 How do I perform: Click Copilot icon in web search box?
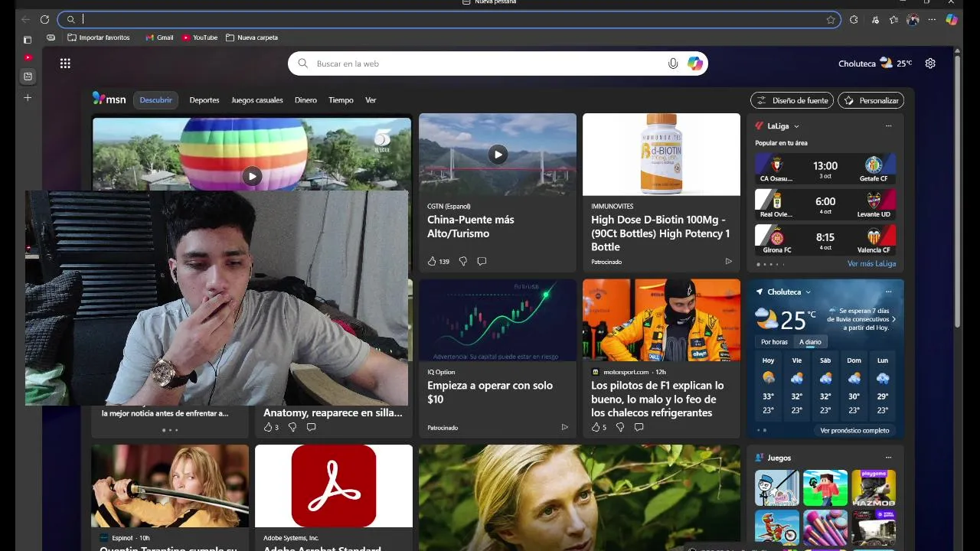click(695, 64)
